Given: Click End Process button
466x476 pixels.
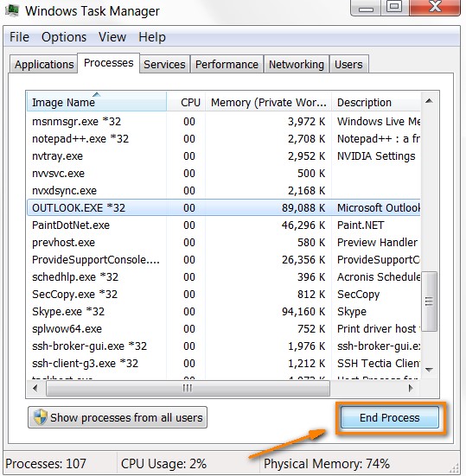Looking at the screenshot, I should point(389,417).
